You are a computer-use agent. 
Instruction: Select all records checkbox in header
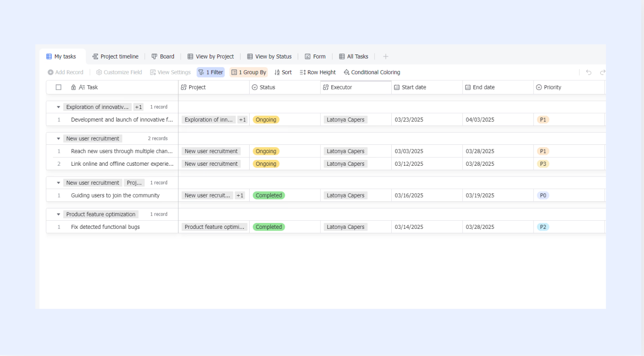[59, 87]
